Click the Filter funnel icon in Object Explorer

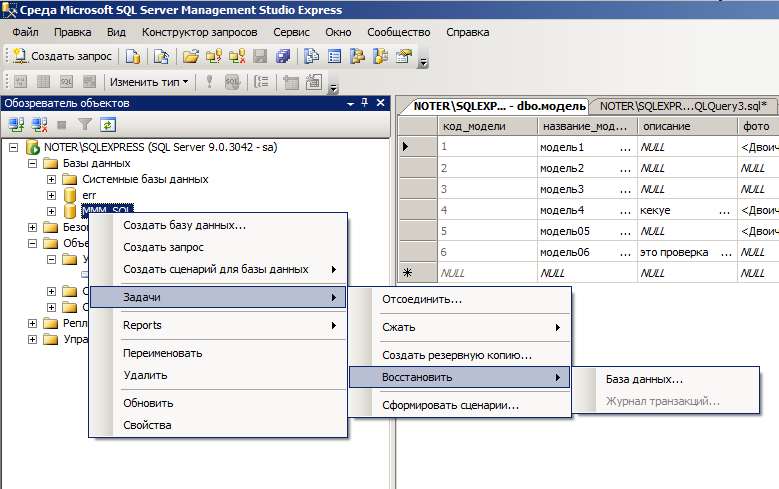point(85,124)
